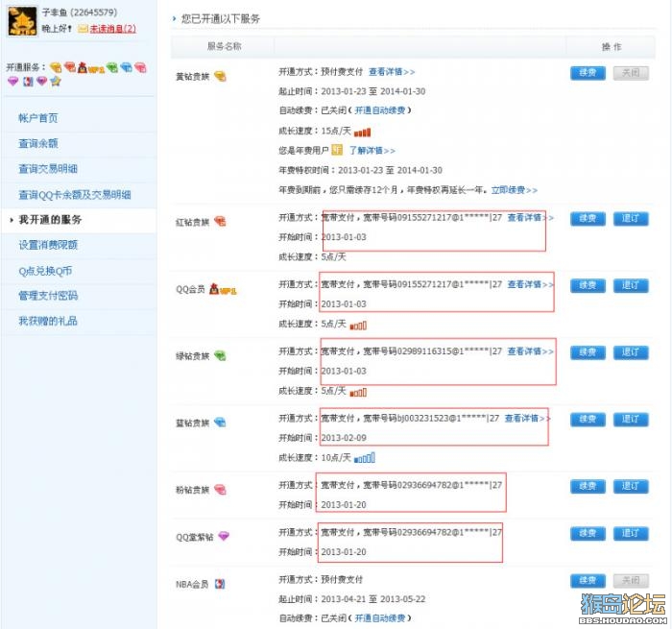The width and height of the screenshot is (672, 629).
Task: Click the red diamond icon in 开通服务 row
Action: pos(70,67)
